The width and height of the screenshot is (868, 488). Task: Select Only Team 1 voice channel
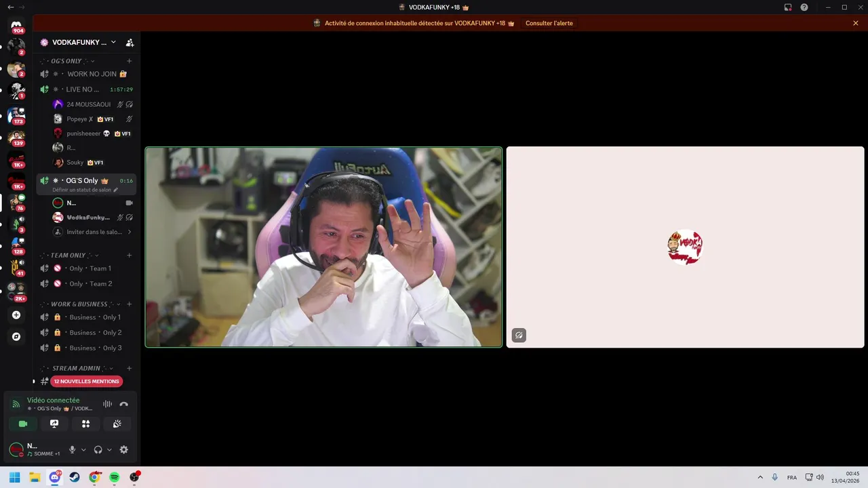(x=87, y=268)
